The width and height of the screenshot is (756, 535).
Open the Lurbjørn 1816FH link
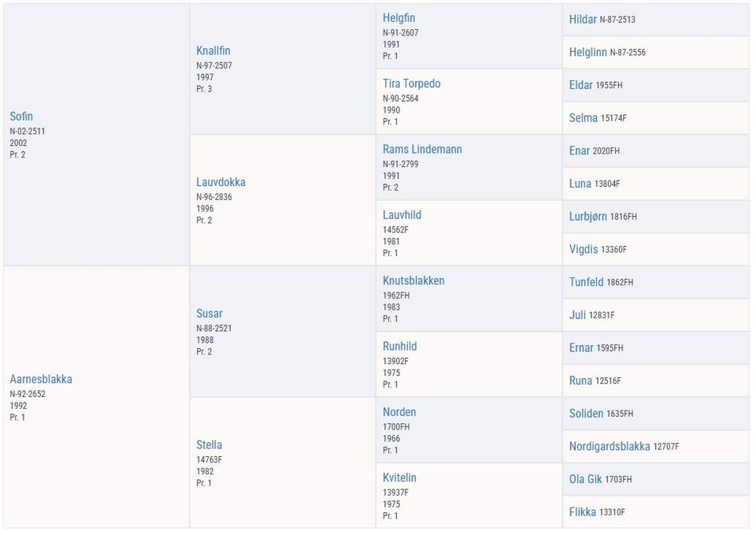click(602, 216)
